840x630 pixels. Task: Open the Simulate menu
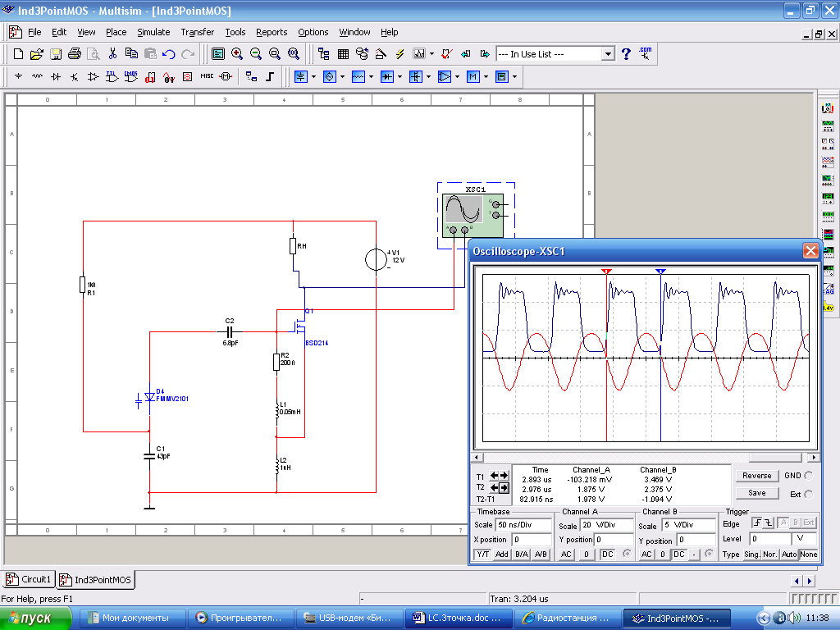tap(153, 32)
